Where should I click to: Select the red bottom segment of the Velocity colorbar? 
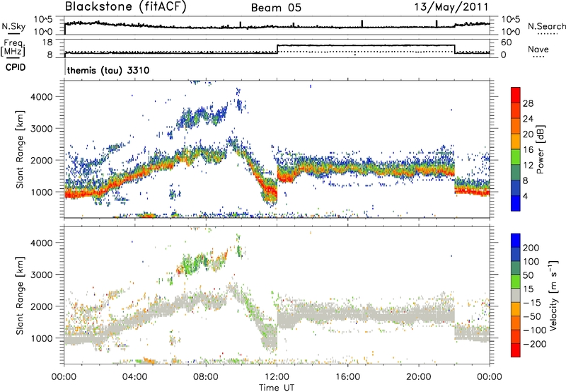click(x=516, y=350)
